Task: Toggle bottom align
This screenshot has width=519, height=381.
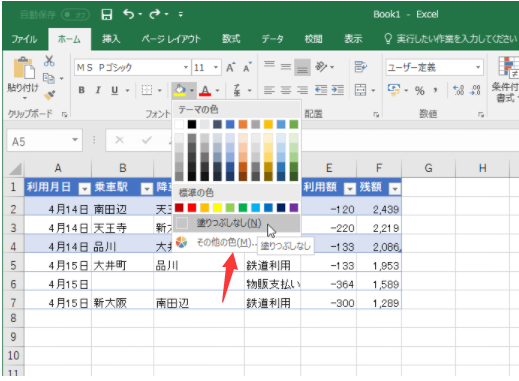Action: pos(302,67)
